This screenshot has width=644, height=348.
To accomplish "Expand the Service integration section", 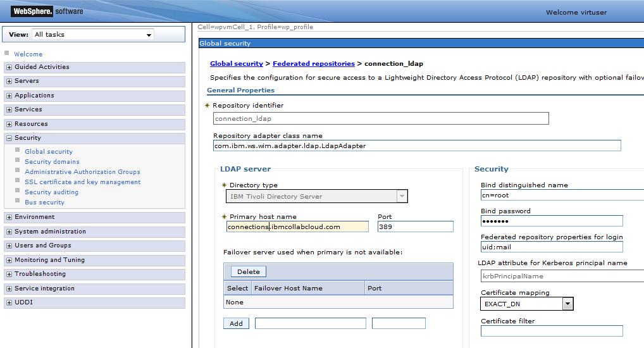I will [x=9, y=289].
